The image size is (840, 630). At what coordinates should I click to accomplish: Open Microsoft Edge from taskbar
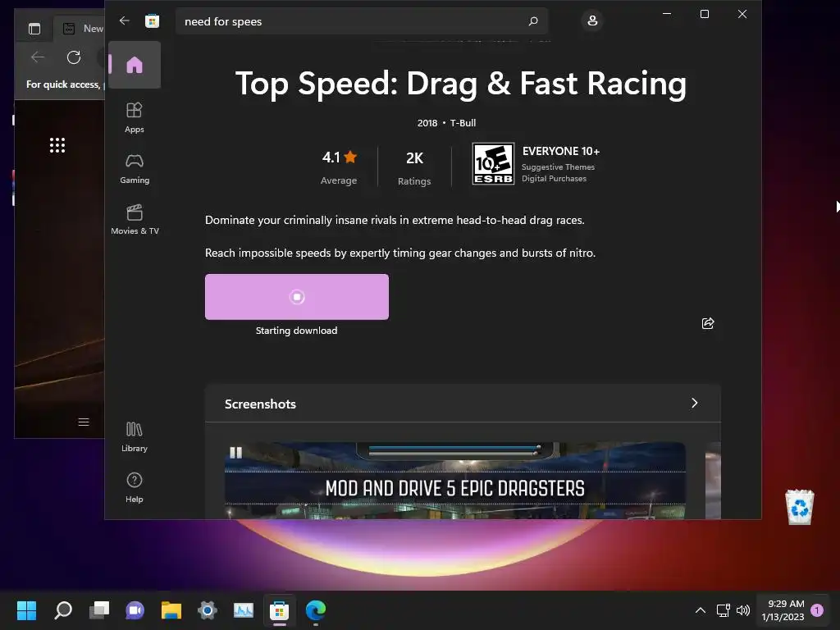click(x=316, y=609)
